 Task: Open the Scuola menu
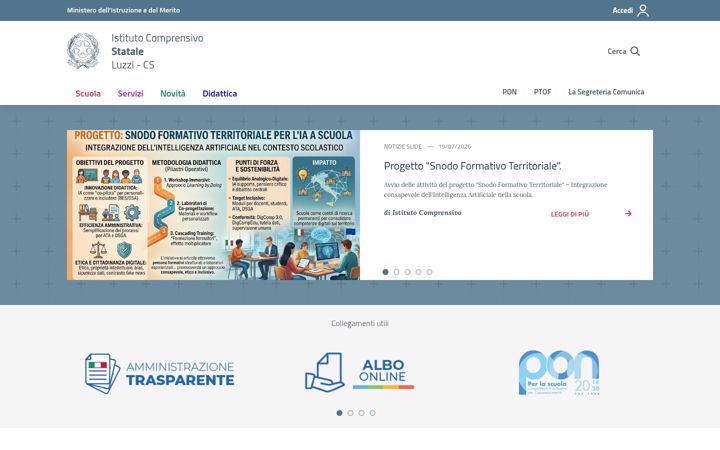point(88,93)
